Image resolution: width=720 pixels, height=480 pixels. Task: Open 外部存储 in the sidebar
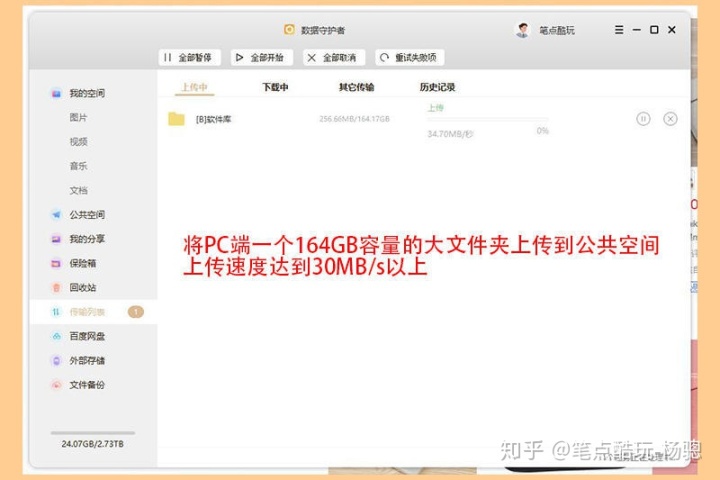87,361
